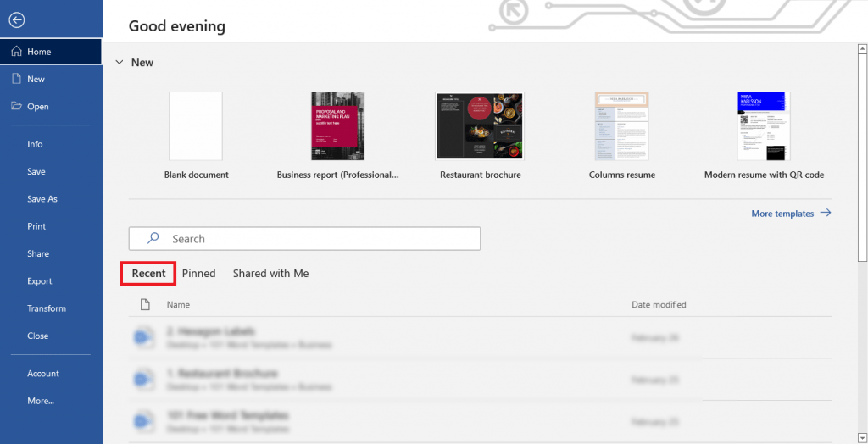Click the Search input field
This screenshot has width=868, height=444.
click(x=314, y=239)
